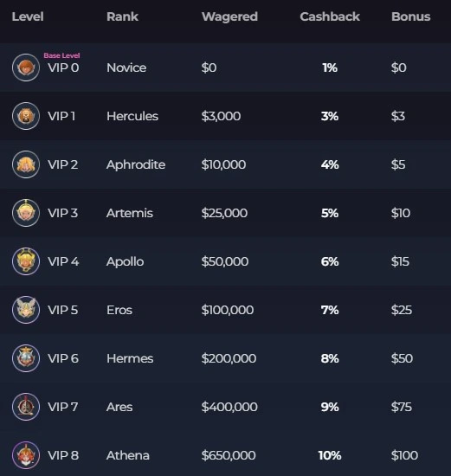Select the VIP 4 Apollo avatar icon
451x476 pixels.
click(26, 261)
